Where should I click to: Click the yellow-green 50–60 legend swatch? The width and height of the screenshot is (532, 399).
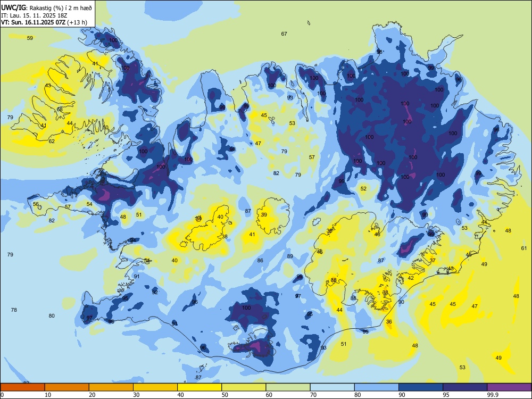244,387
